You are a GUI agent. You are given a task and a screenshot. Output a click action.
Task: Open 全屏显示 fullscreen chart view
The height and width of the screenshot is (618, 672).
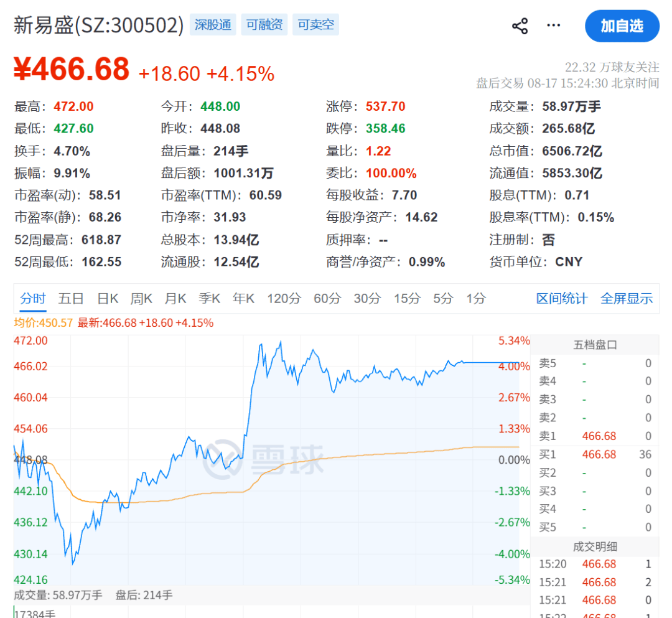pos(627,298)
